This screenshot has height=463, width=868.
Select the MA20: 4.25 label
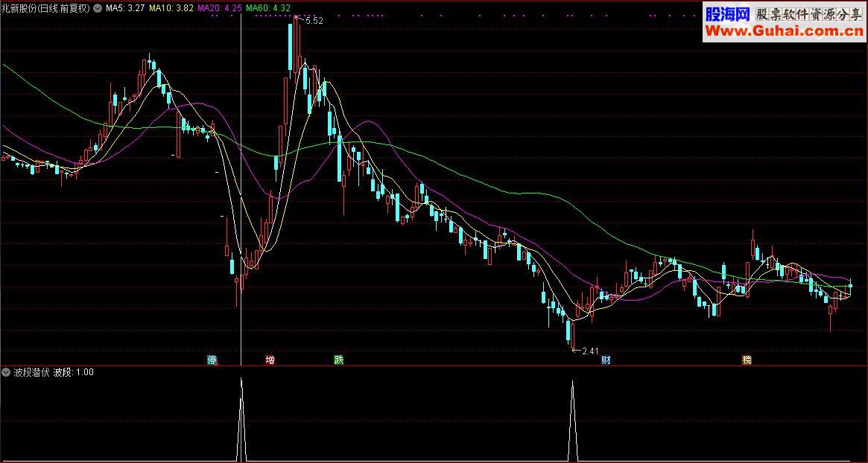tap(219, 8)
